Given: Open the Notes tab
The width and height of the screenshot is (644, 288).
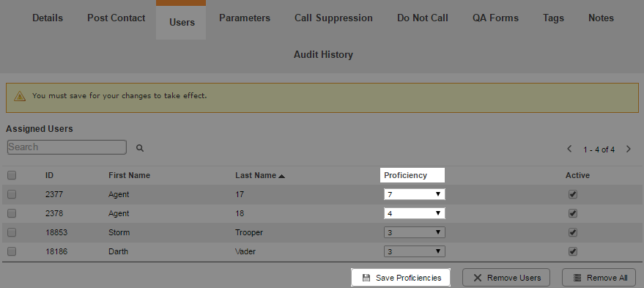Looking at the screenshot, I should 601,18.
